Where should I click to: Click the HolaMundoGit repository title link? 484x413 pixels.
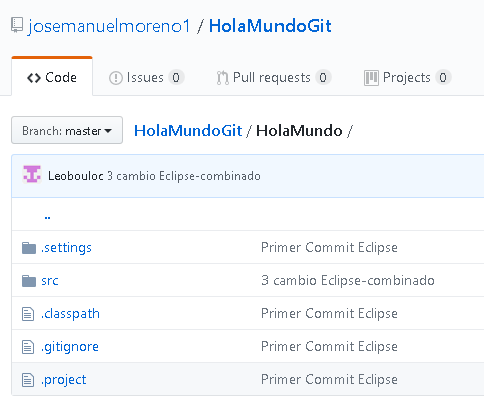click(x=270, y=26)
